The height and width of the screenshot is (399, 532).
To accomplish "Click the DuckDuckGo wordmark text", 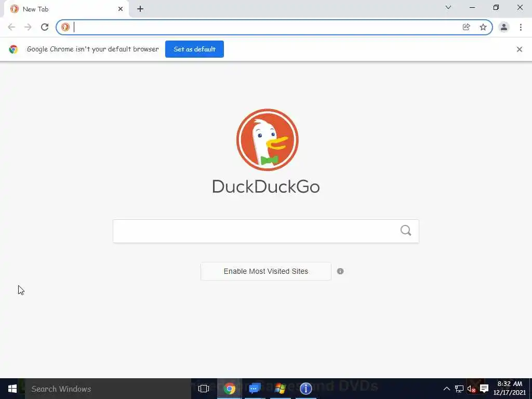I will (266, 187).
